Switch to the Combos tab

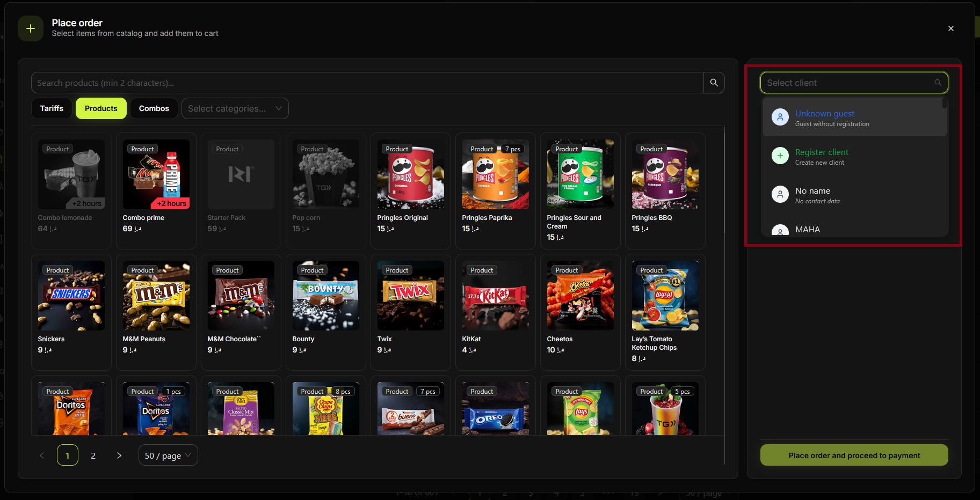(154, 108)
